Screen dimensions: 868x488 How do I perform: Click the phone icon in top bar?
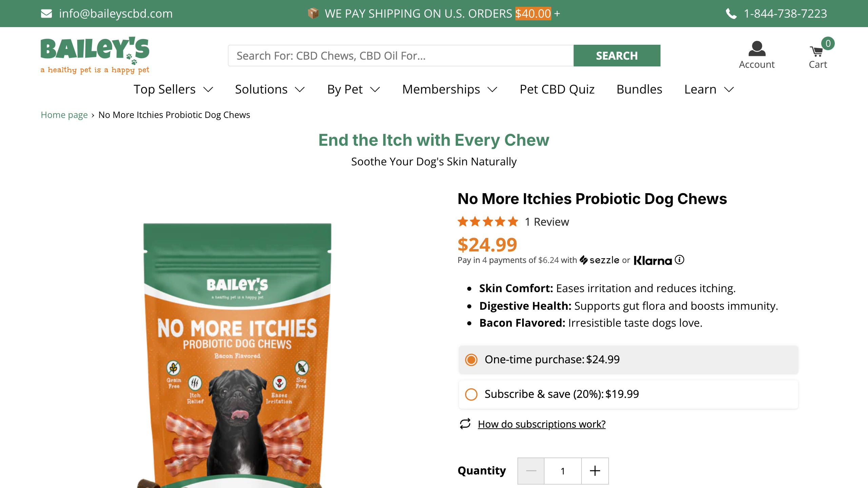731,14
